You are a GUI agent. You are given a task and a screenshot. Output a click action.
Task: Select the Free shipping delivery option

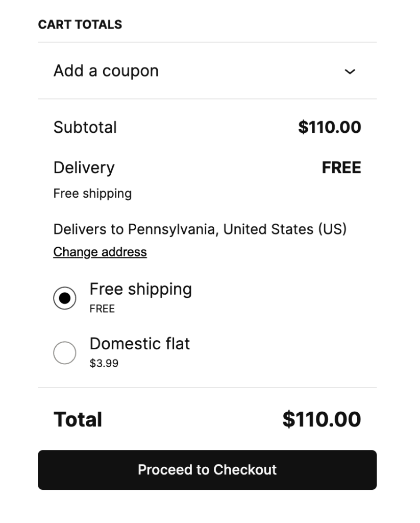[64, 297]
